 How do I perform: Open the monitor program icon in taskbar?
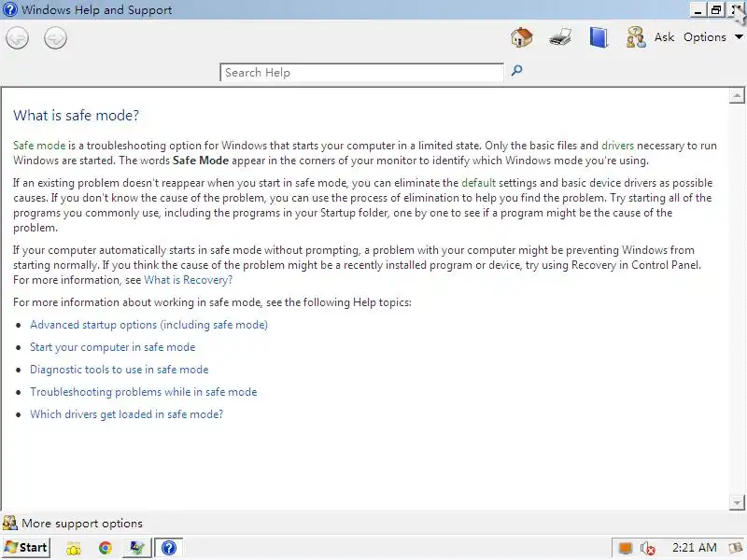point(137,548)
